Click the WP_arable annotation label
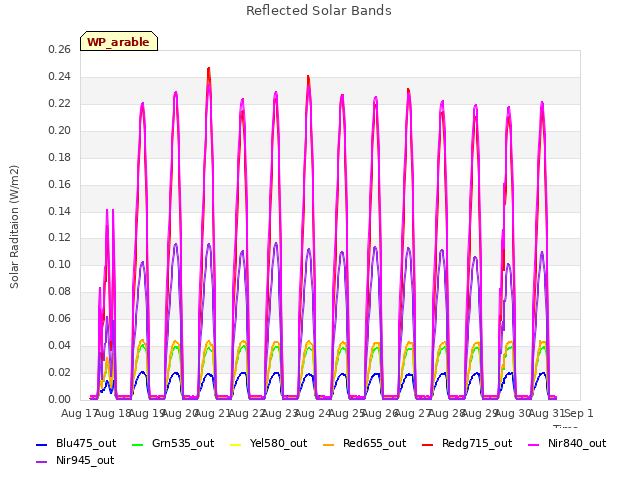Screen dimensions: 640x480 (x=119, y=41)
